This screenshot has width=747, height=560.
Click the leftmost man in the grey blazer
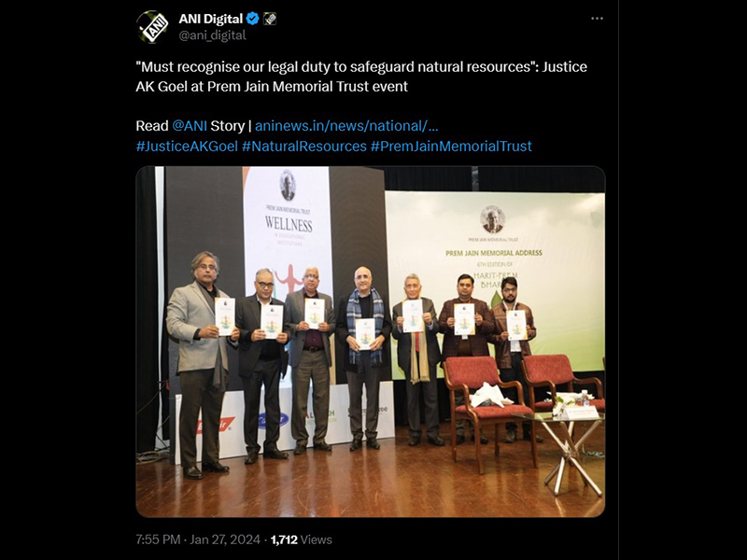(x=201, y=364)
